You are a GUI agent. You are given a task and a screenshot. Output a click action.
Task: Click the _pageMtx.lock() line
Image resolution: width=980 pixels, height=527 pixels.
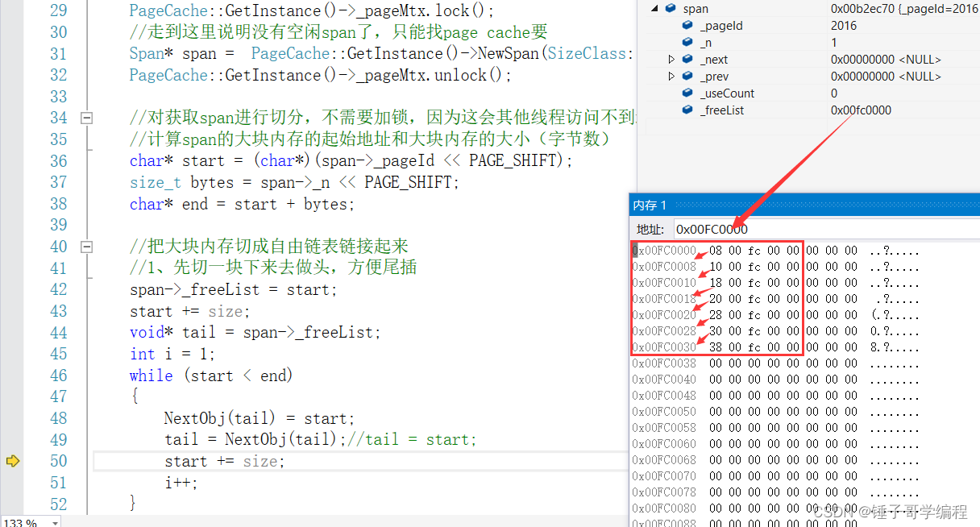click(312, 10)
